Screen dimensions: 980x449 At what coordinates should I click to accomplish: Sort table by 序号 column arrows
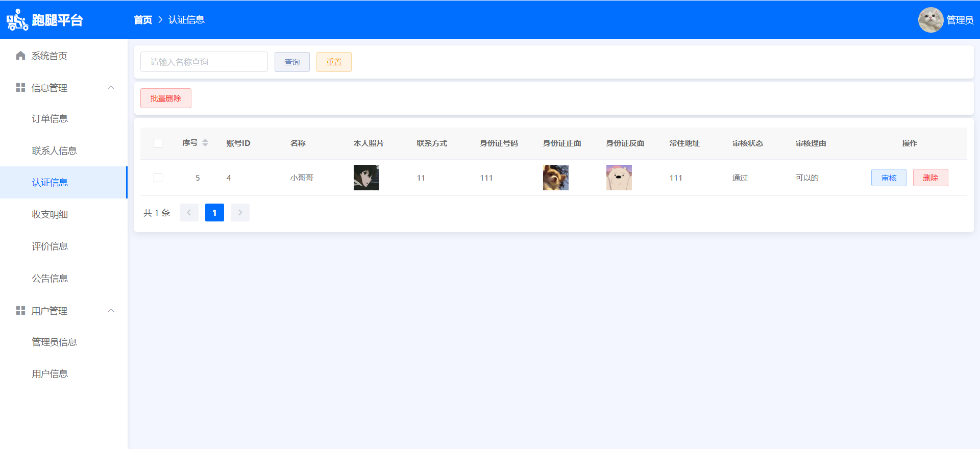pyautogui.click(x=205, y=143)
